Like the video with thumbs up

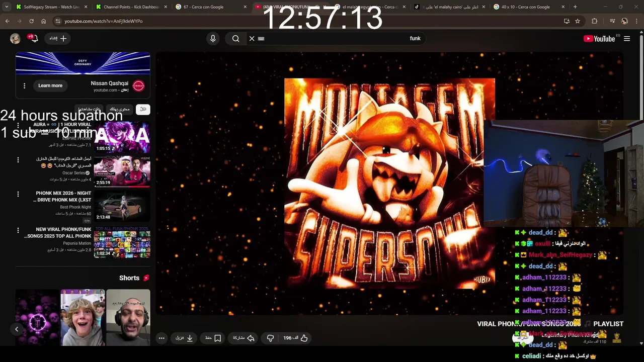pos(295,338)
